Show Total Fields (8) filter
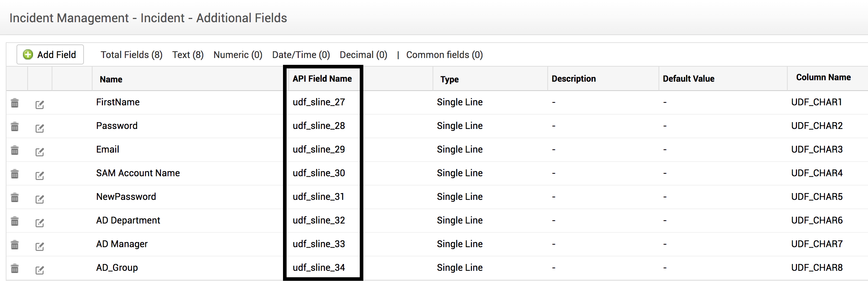Viewport: 868px width, 288px height. (131, 55)
